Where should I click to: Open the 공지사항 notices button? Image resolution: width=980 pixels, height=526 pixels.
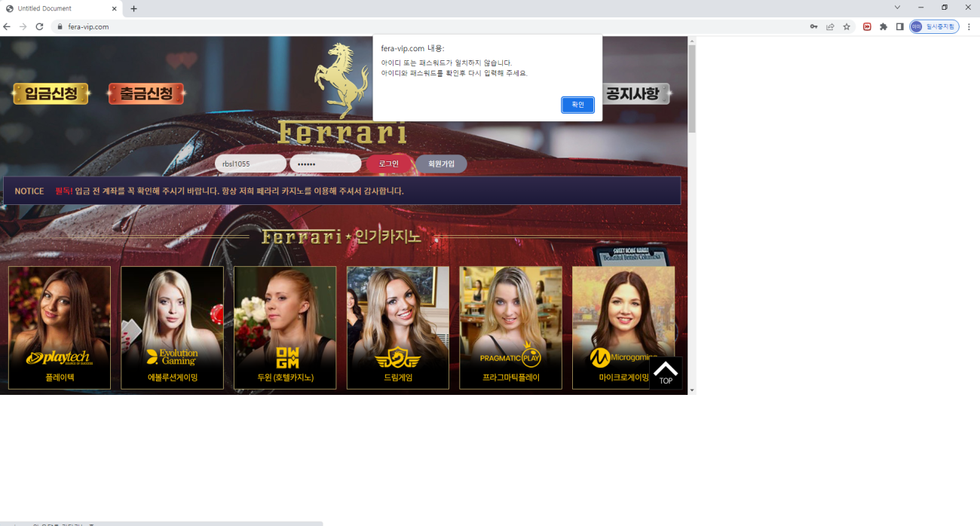tap(637, 94)
